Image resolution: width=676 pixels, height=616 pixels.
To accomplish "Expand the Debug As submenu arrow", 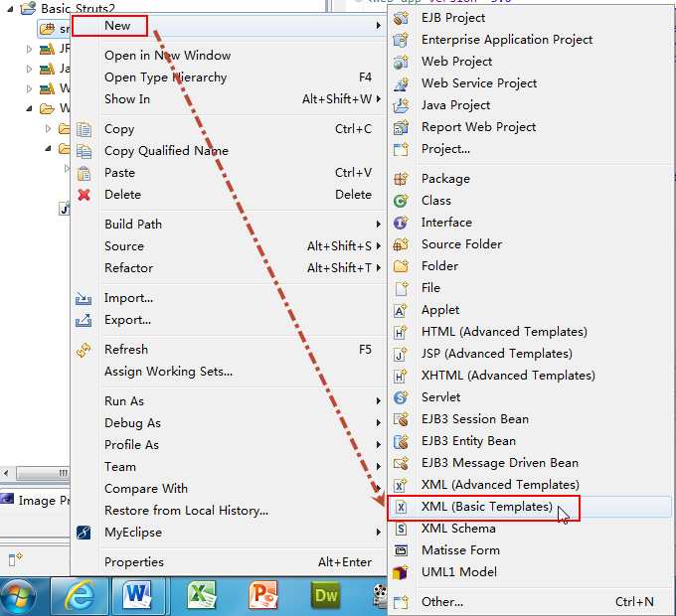I will [379, 423].
